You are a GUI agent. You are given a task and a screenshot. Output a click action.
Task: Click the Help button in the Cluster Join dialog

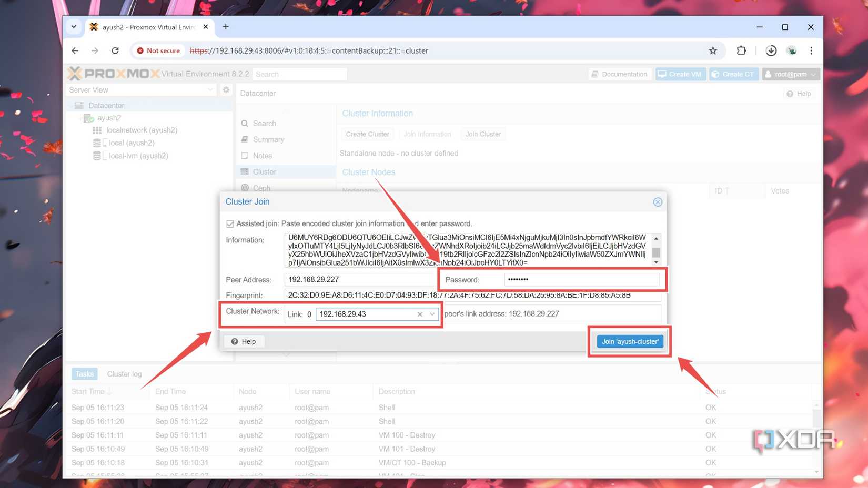pos(244,341)
